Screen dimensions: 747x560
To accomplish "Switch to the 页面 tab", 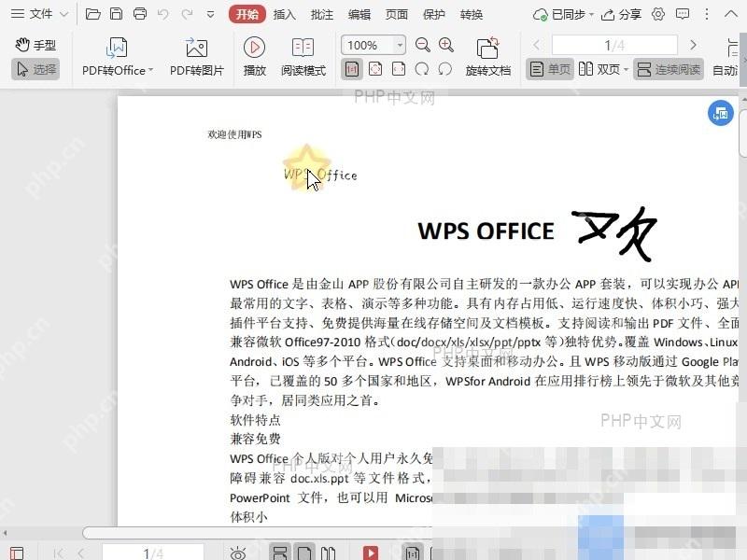I will click(x=396, y=15).
